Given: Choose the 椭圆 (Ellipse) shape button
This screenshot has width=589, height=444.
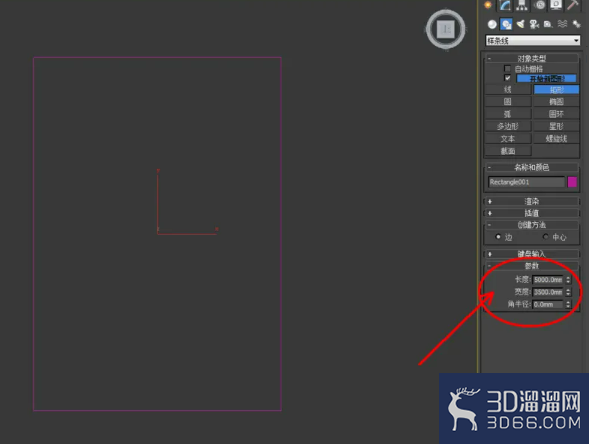Looking at the screenshot, I should tap(556, 102).
